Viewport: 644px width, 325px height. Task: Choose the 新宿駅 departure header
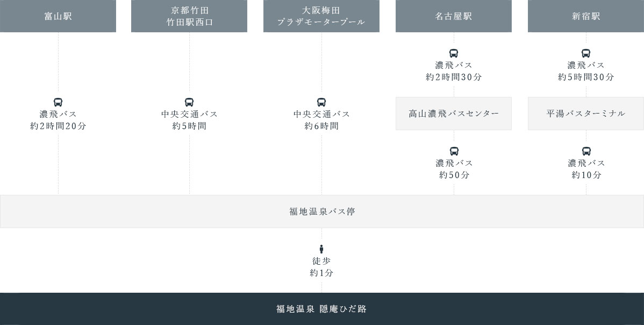coord(586,16)
